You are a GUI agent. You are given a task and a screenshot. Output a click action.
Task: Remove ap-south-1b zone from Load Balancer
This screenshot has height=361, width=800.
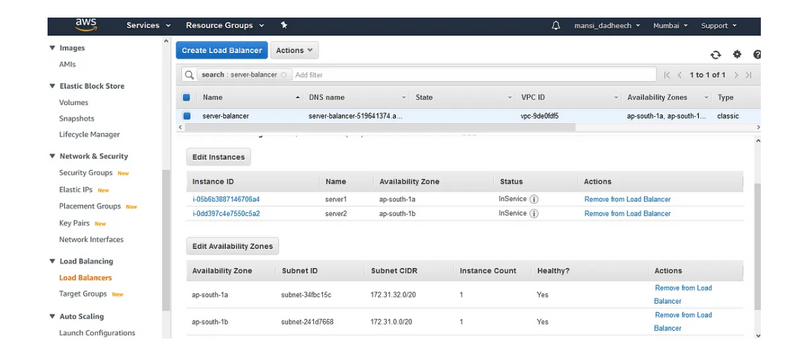[x=683, y=322]
